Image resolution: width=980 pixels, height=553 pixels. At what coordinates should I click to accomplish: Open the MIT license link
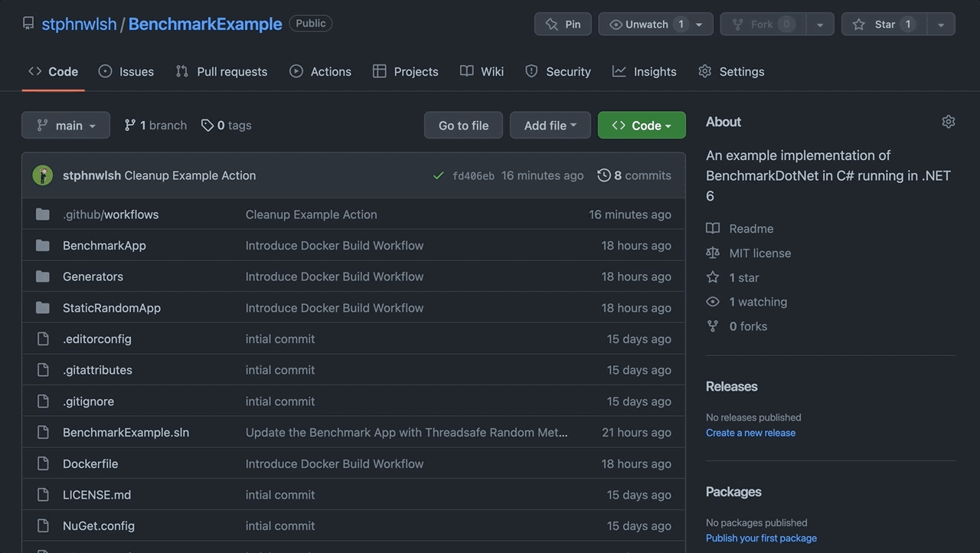[x=749, y=253]
